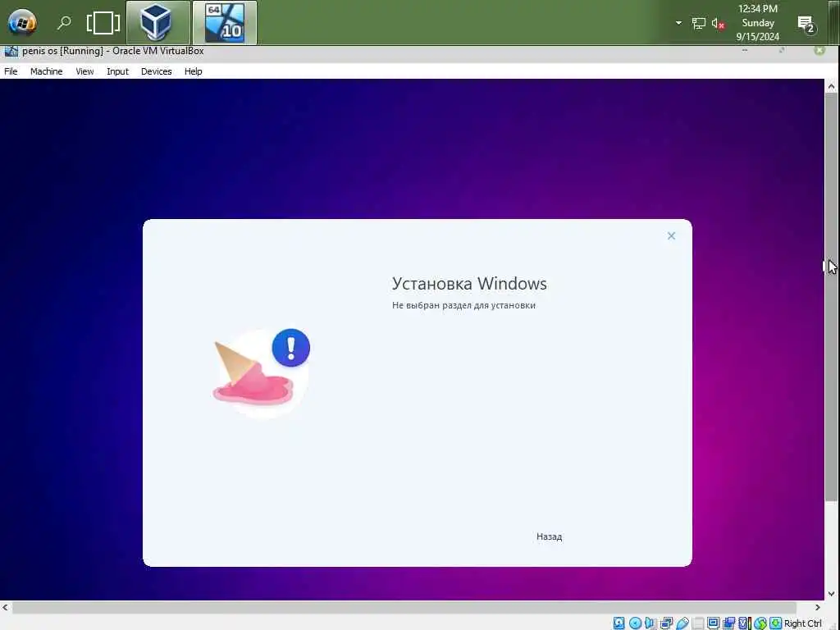Close the VirtualBox VM window
Image resolution: width=840 pixels, height=630 pixels.
tap(819, 50)
